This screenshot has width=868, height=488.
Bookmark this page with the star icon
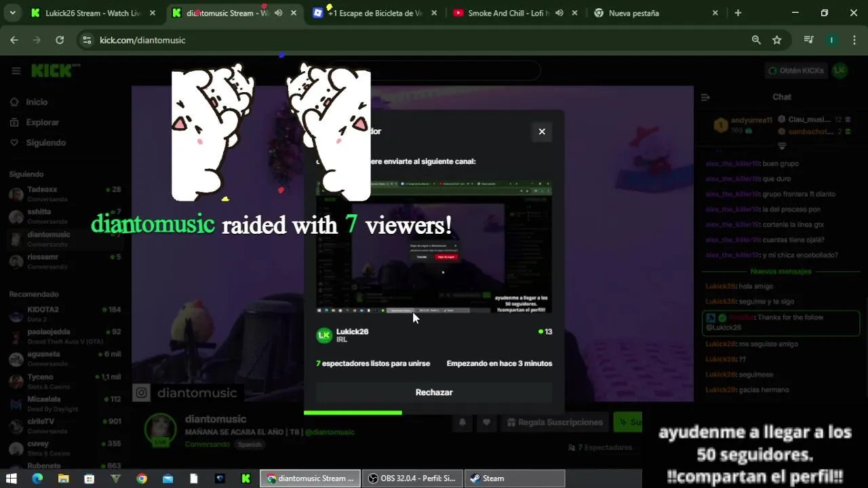tap(777, 40)
